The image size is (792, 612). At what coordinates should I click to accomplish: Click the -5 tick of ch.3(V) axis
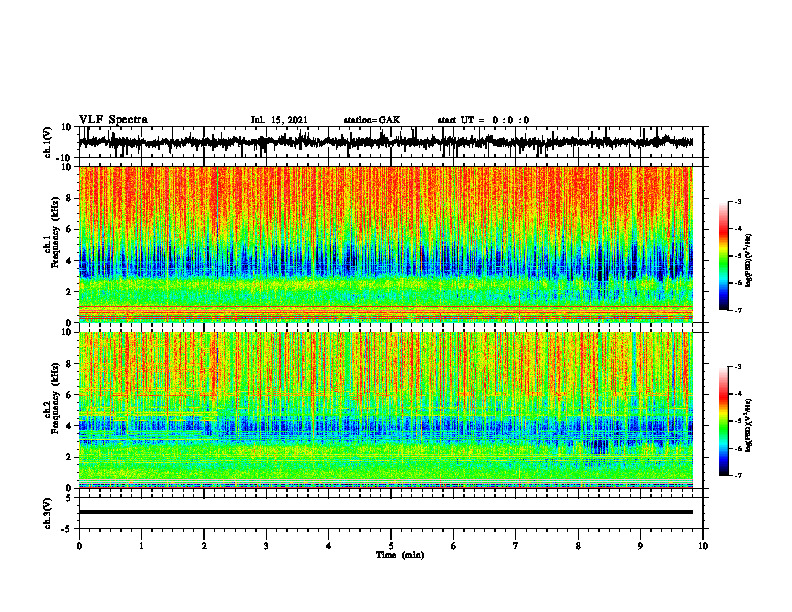pos(68,529)
